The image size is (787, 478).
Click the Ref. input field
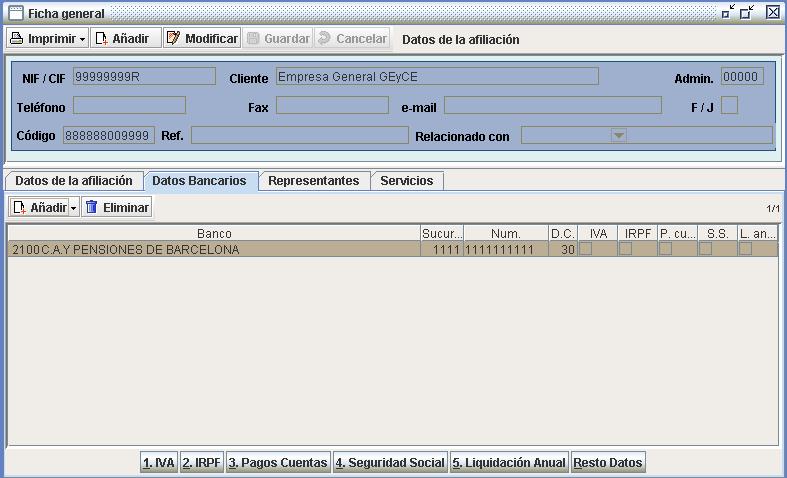tap(300, 135)
